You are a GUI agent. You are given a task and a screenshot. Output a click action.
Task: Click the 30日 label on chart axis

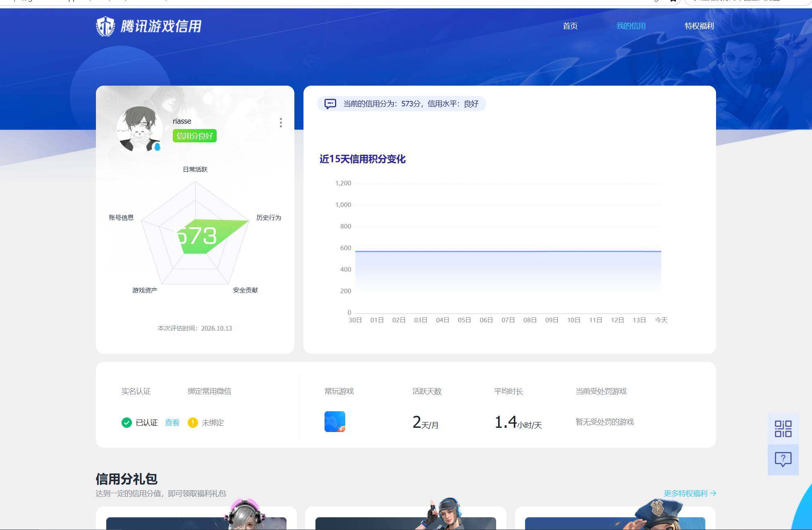(355, 320)
